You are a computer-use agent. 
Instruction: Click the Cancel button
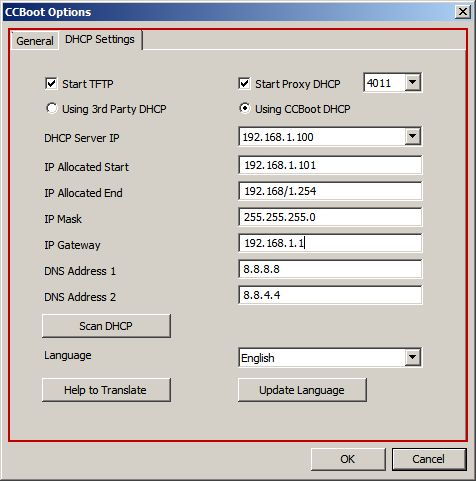[429, 459]
